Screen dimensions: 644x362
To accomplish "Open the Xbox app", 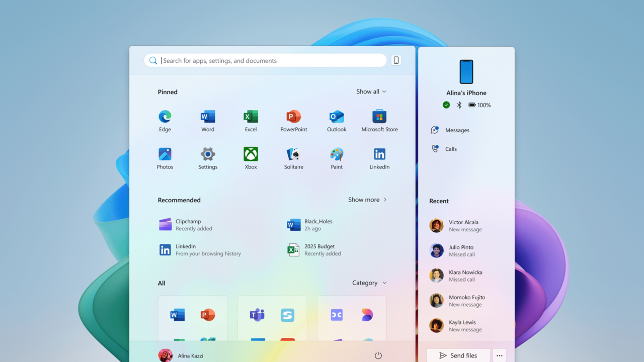I will (251, 157).
